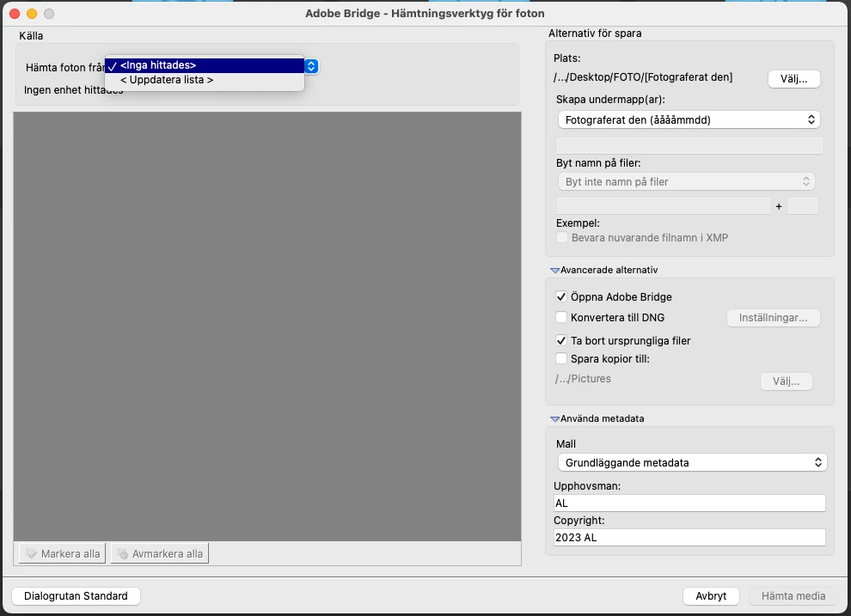851x616 pixels.
Task: Open the Fotograferat den (ååååmmdd) dropdown
Action: (689, 119)
